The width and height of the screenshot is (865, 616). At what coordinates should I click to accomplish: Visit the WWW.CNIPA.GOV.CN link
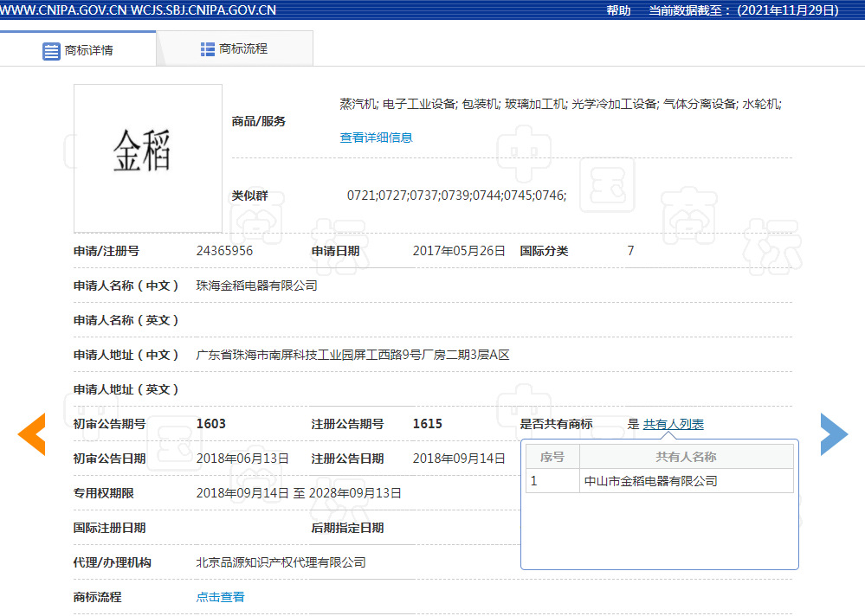(63, 10)
